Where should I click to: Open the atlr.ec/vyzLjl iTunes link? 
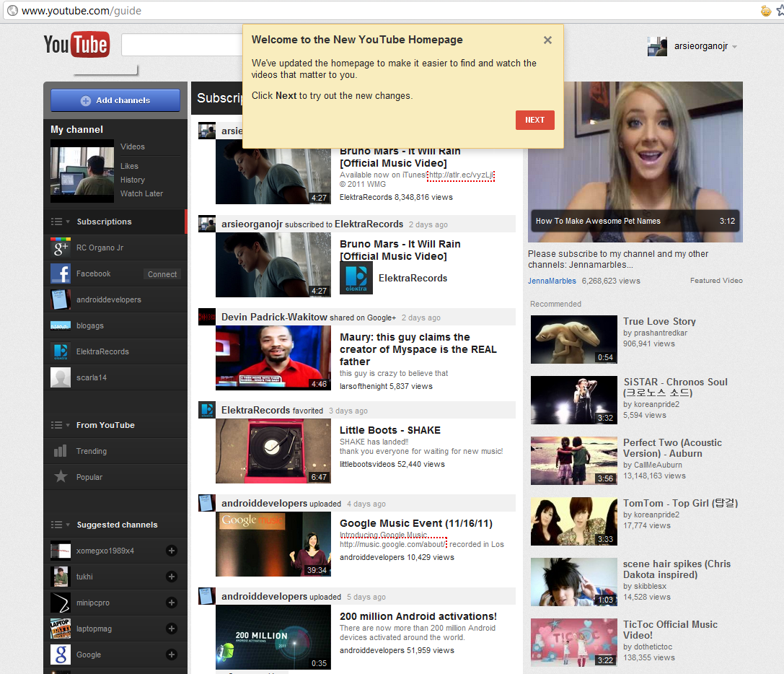460,175
